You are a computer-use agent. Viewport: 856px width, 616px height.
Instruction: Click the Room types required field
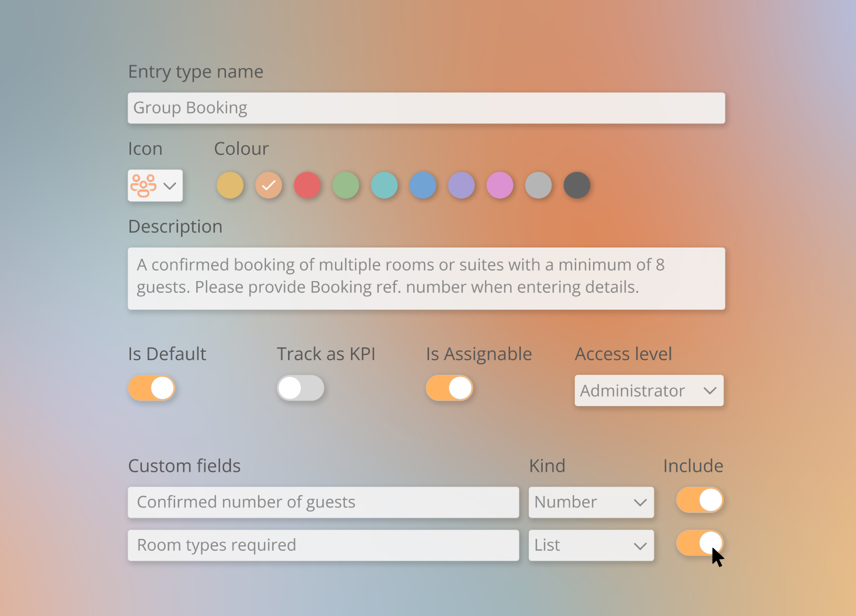tap(323, 545)
